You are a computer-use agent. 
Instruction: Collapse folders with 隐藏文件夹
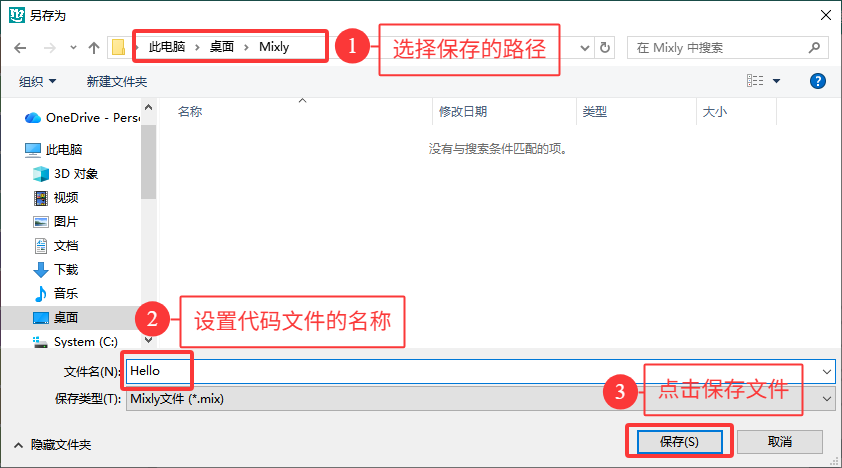point(52,444)
